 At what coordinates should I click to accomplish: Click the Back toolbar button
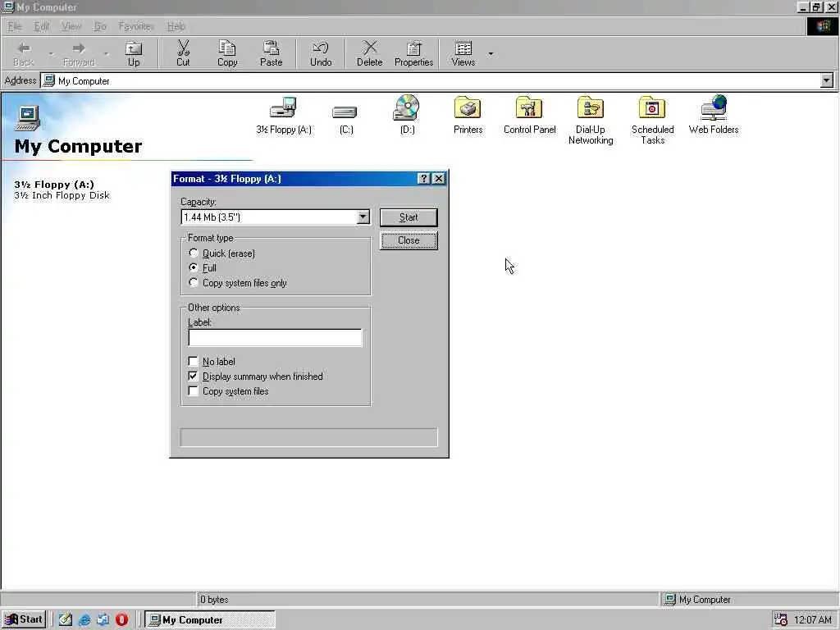pos(24,54)
